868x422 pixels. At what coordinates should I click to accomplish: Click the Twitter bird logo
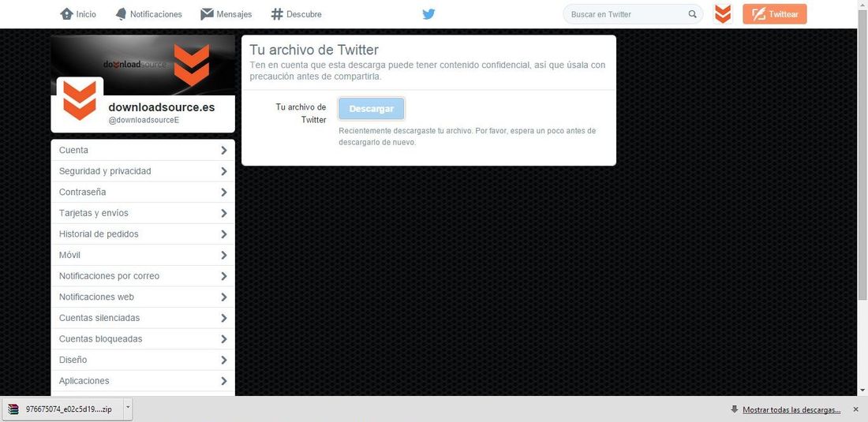tap(428, 14)
